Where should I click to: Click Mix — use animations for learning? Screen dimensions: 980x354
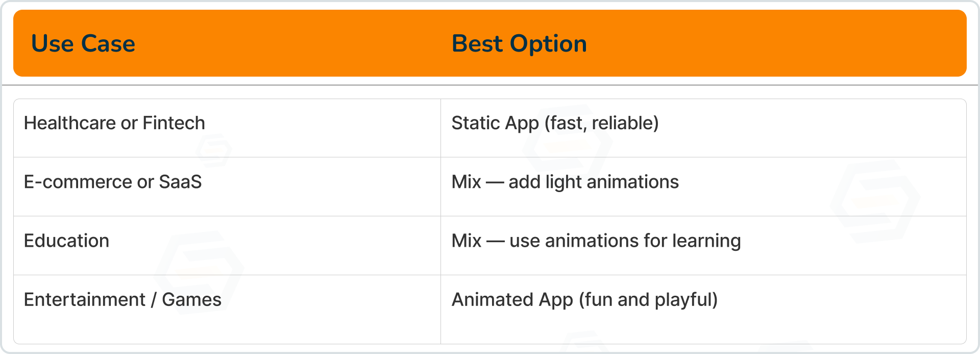[596, 241]
